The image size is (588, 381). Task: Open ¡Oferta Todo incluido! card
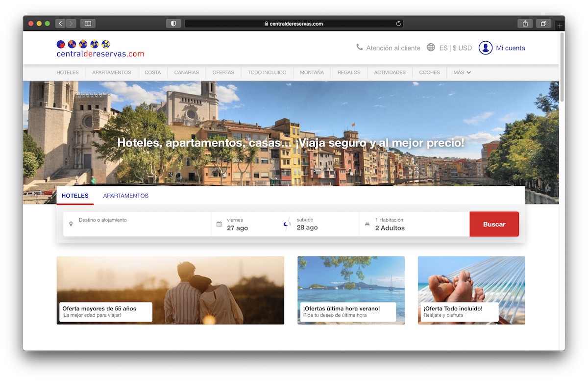471,290
